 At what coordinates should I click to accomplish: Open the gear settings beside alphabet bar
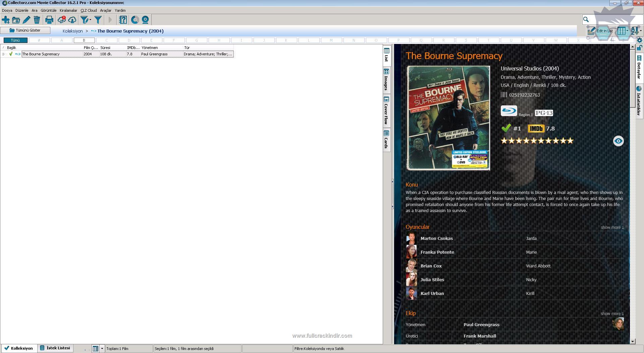pos(639,40)
